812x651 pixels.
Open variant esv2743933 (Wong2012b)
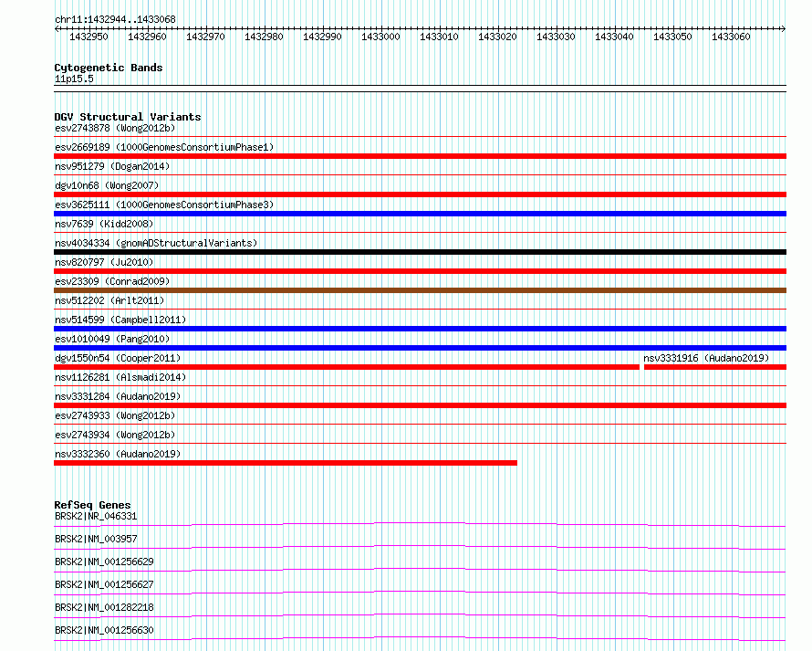click(x=115, y=415)
